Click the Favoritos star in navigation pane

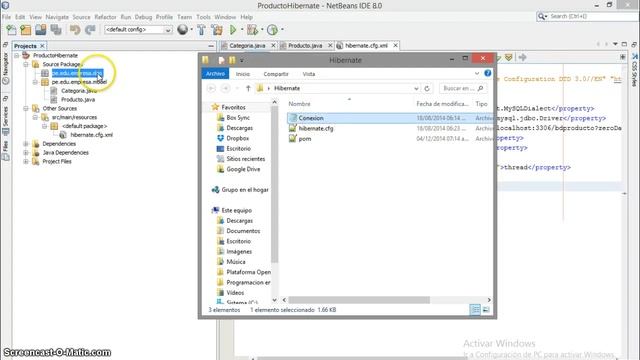coord(216,107)
